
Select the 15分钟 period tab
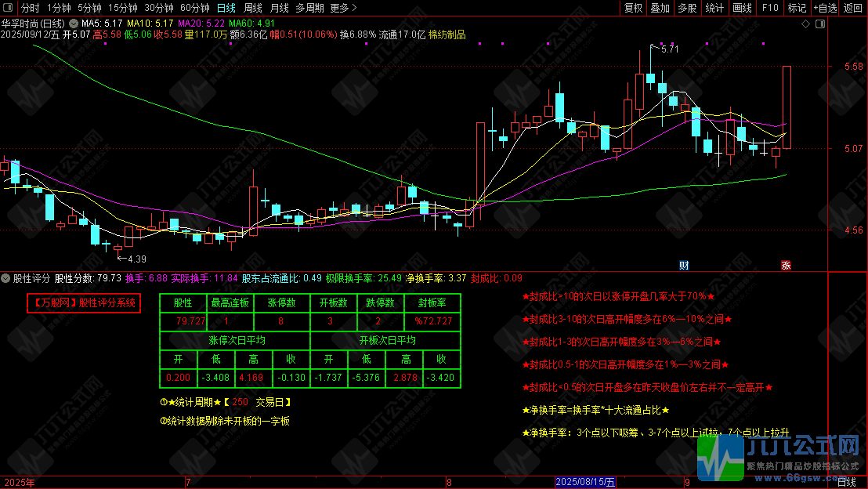pyautogui.click(x=122, y=8)
